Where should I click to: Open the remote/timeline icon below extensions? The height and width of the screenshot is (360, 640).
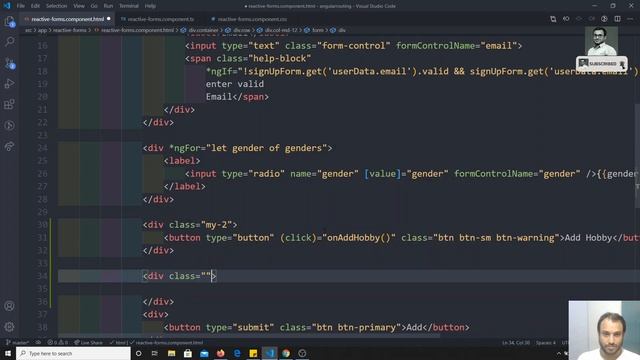(x=9, y=125)
